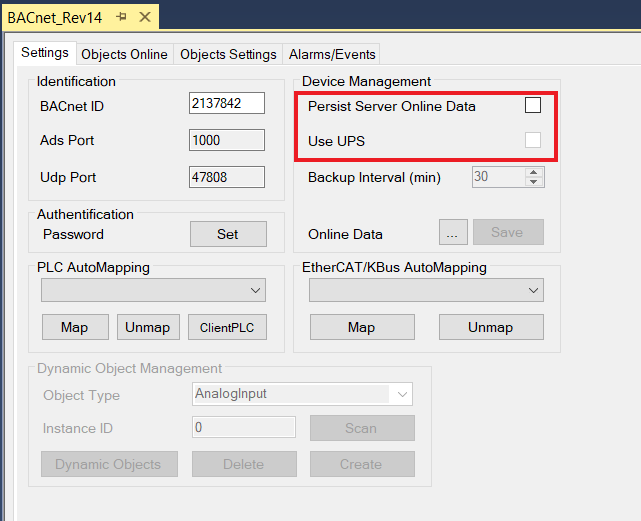Switch to the Alarms/Events tab

click(x=332, y=54)
